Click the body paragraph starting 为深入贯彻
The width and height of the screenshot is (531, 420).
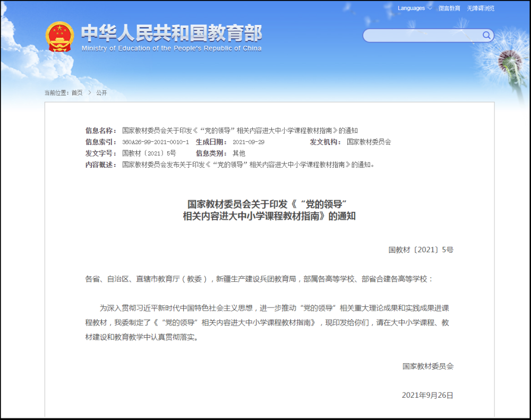point(267,322)
